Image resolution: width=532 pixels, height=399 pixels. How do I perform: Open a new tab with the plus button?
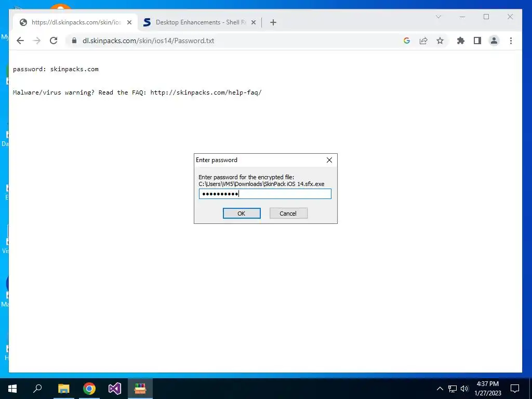(x=273, y=22)
